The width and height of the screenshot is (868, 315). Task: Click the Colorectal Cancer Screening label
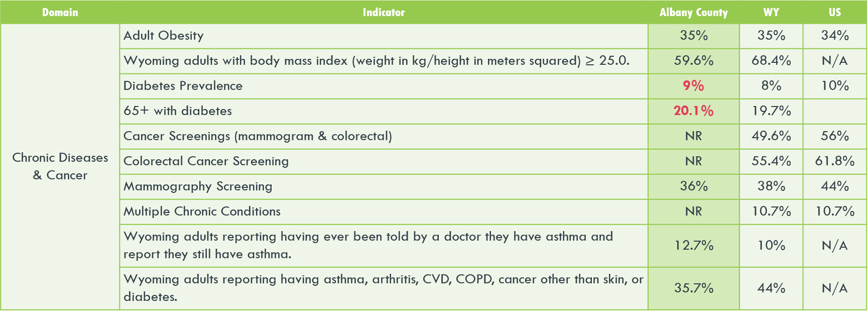pos(206,161)
